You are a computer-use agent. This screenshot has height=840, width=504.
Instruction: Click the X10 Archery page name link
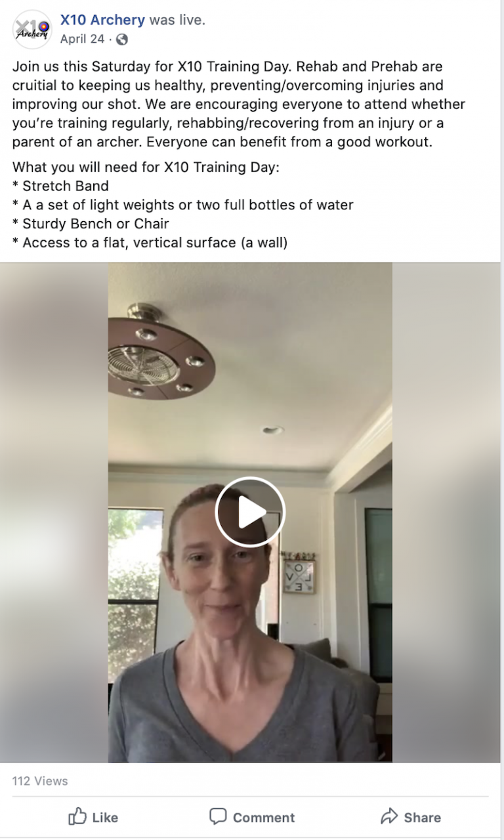pyautogui.click(x=103, y=20)
